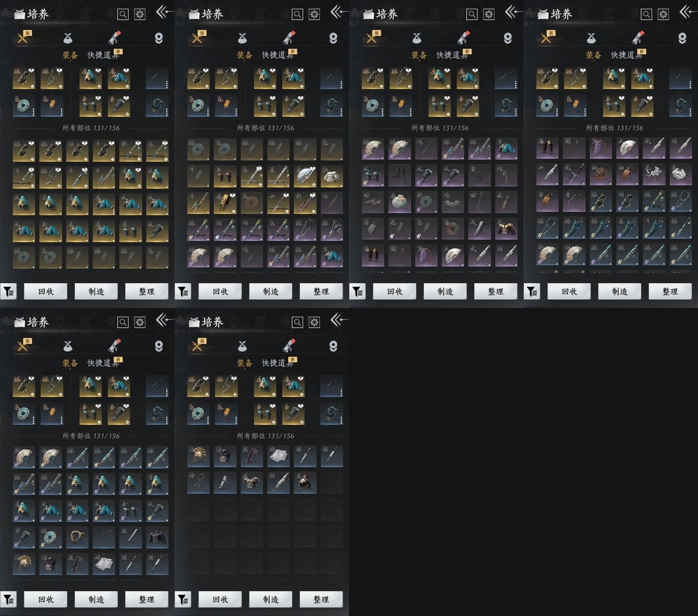Switch to 快捷道具 tab in third panel
This screenshot has height=616, width=698.
[452, 55]
